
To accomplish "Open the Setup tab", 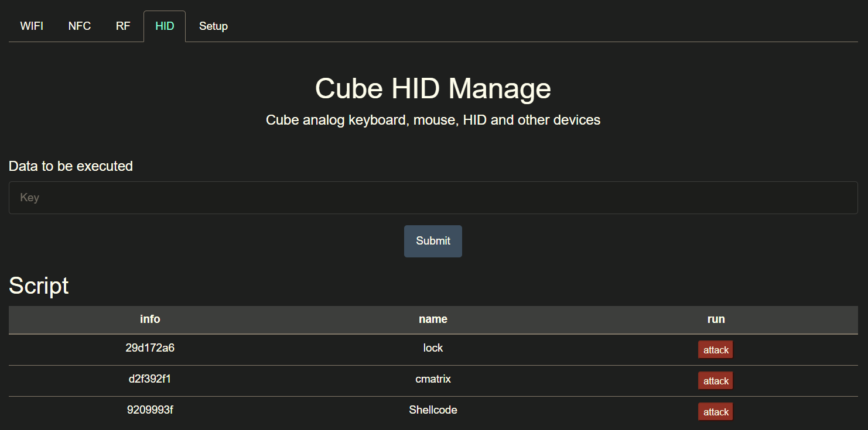I will [x=213, y=26].
